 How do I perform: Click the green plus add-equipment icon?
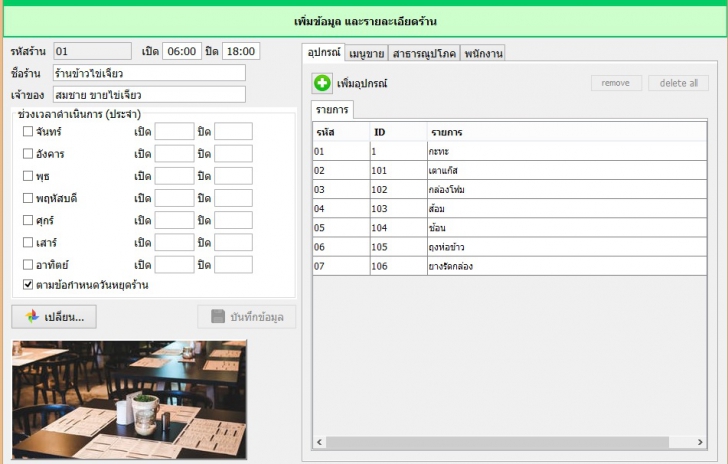[322, 83]
